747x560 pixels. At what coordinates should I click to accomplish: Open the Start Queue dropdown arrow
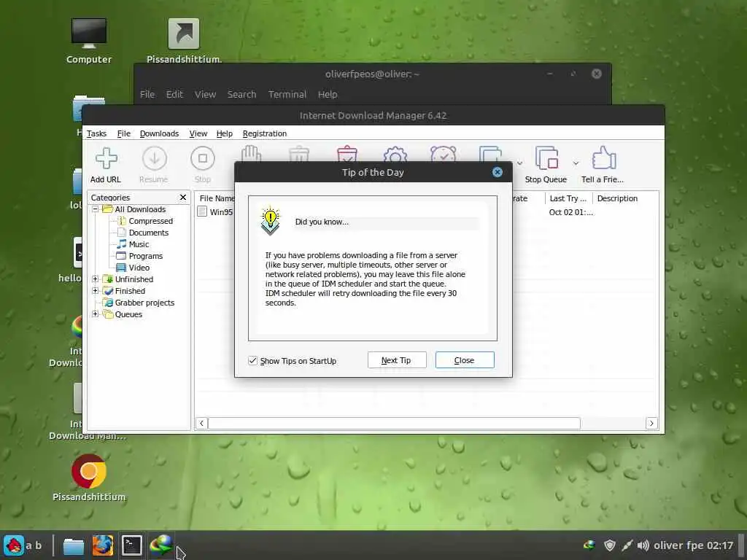[x=519, y=163]
